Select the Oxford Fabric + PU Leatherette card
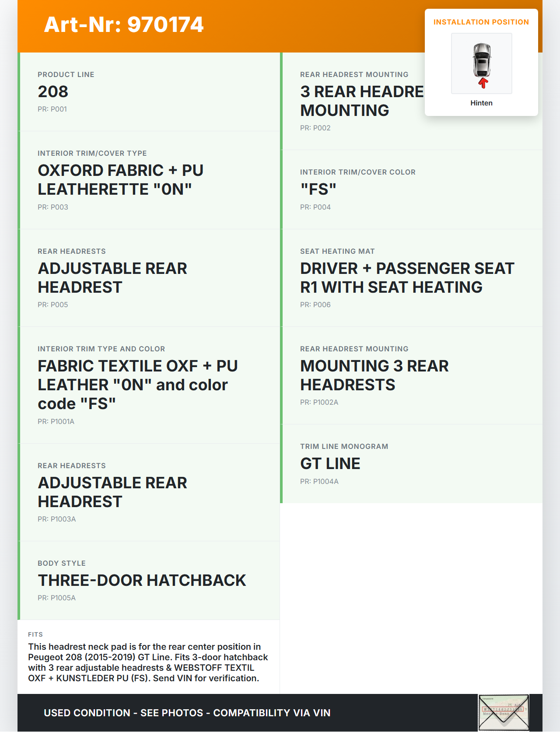The width and height of the screenshot is (560, 732). [149, 180]
